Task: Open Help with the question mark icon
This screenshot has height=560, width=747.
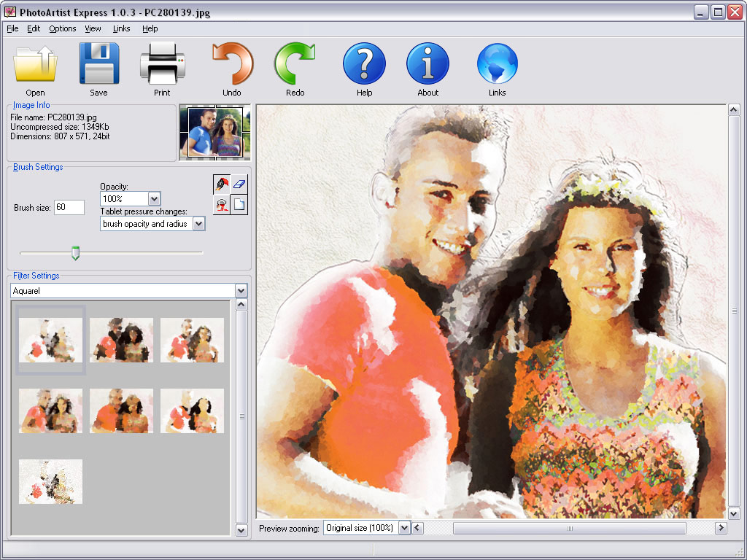Action: [365, 63]
